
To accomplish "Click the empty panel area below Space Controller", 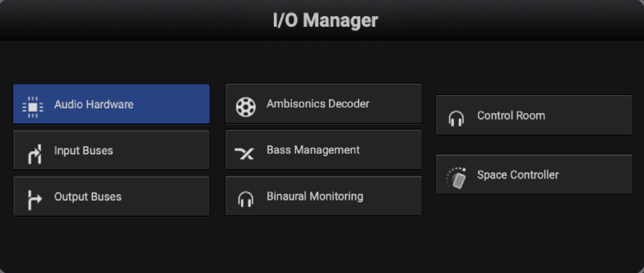I will (534, 233).
